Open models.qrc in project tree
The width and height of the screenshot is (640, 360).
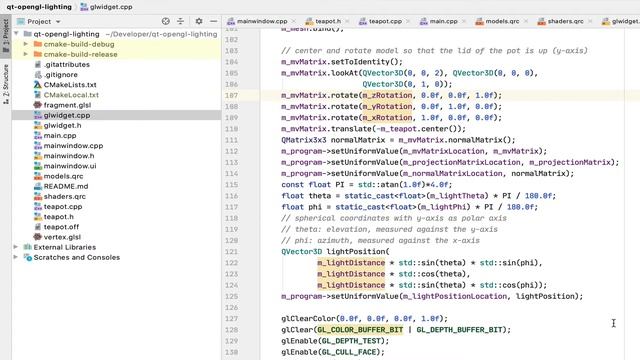(63, 176)
